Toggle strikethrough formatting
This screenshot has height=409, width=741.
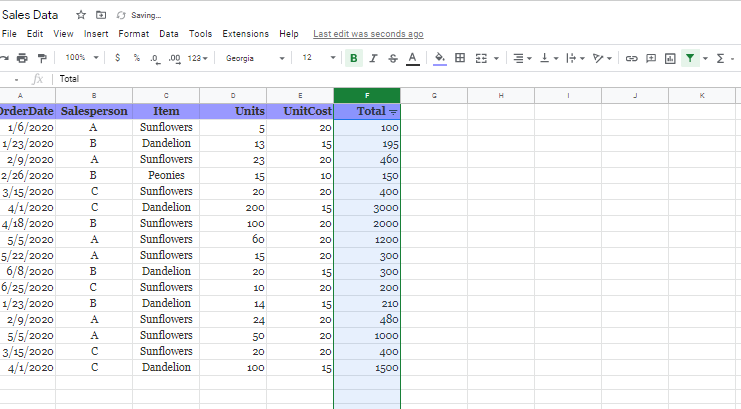[x=393, y=58]
